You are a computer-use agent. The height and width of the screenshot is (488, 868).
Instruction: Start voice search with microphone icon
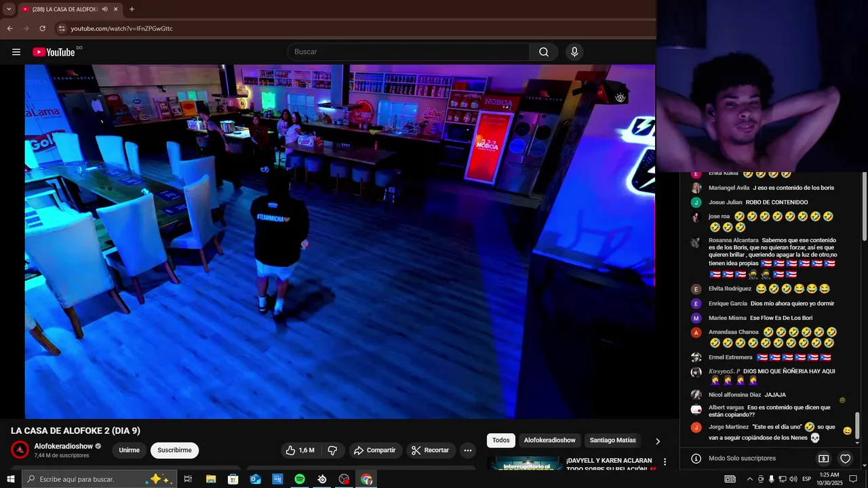tap(574, 52)
